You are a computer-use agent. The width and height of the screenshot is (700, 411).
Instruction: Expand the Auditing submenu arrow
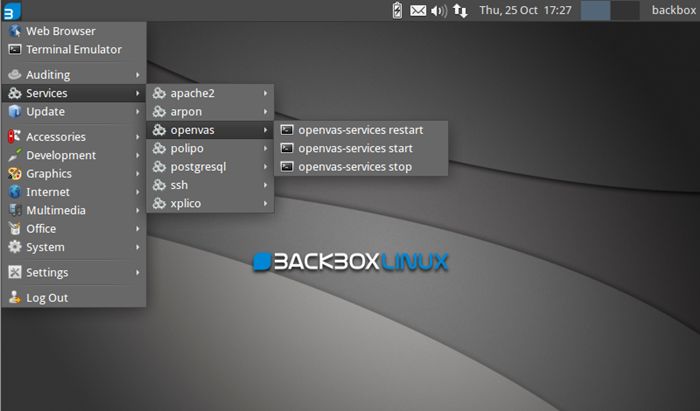[138, 75]
